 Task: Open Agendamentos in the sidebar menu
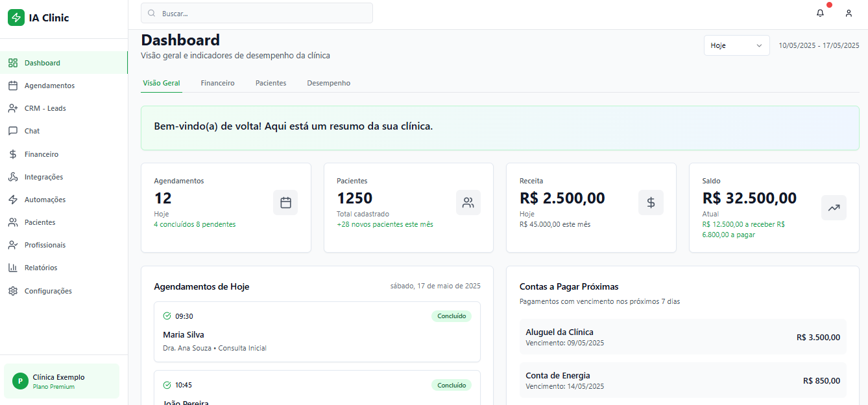pos(64,86)
